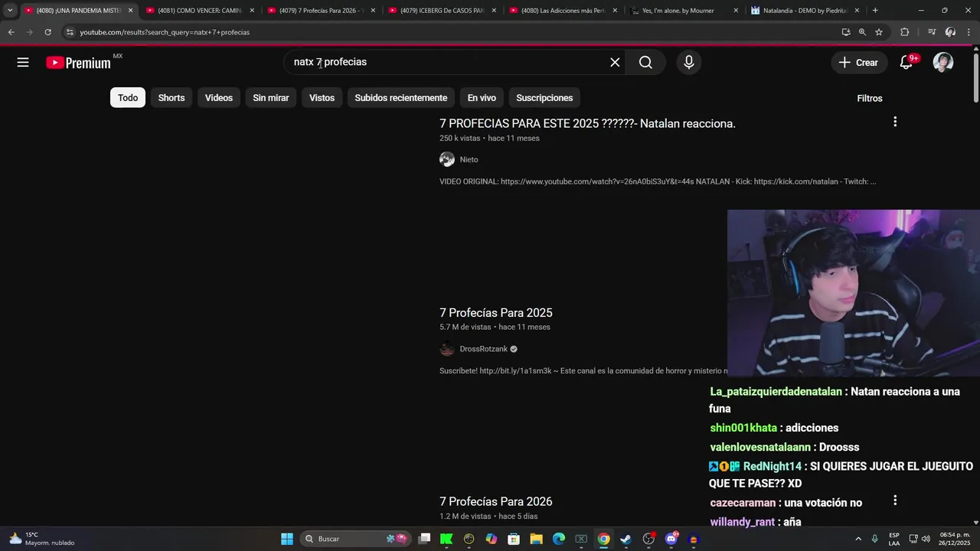Open the weather widget 15°C
This screenshot has height=551, width=980.
tap(42, 539)
